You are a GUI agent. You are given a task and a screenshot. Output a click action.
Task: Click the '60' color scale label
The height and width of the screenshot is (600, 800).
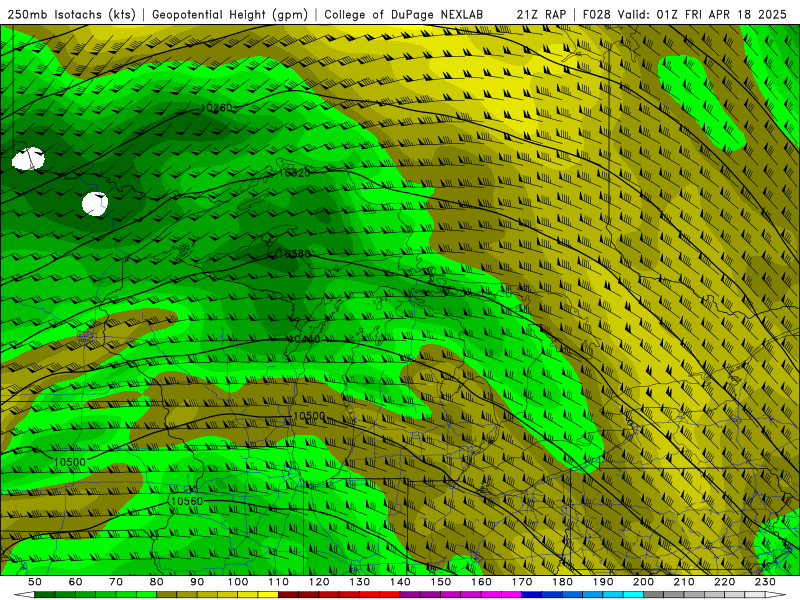coord(76,582)
